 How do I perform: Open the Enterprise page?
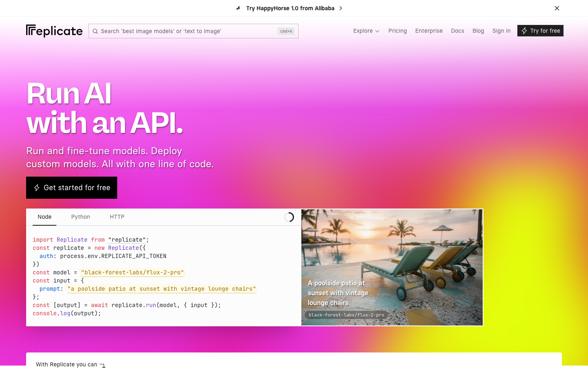tap(429, 31)
